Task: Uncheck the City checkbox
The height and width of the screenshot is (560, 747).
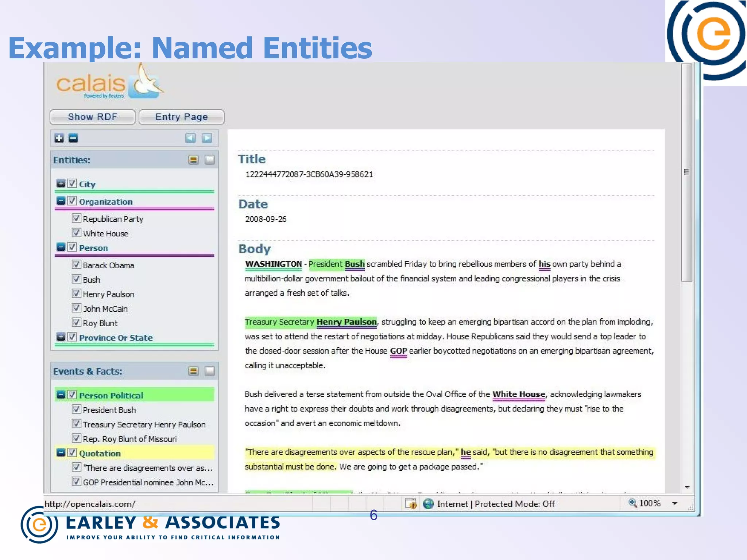Action: pos(72,183)
